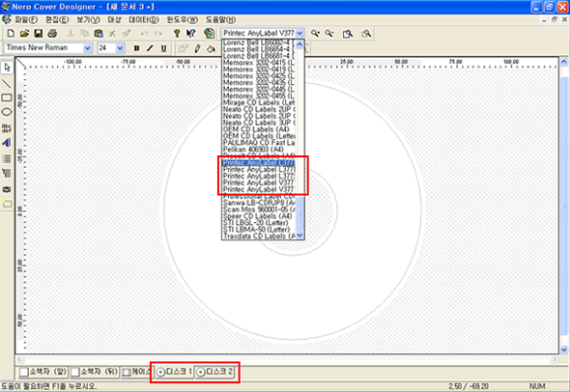The height and width of the screenshot is (392, 570).
Task: Toggle Bold formatting
Action: click(136, 48)
